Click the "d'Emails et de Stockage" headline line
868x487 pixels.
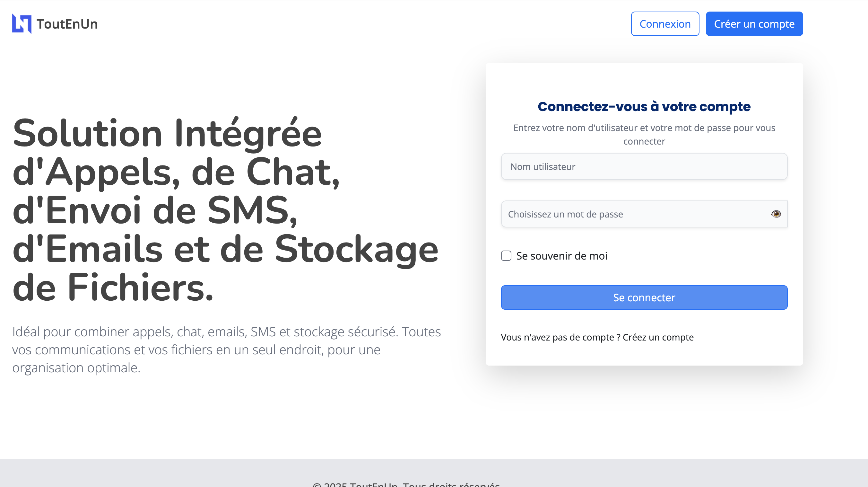[x=225, y=249]
